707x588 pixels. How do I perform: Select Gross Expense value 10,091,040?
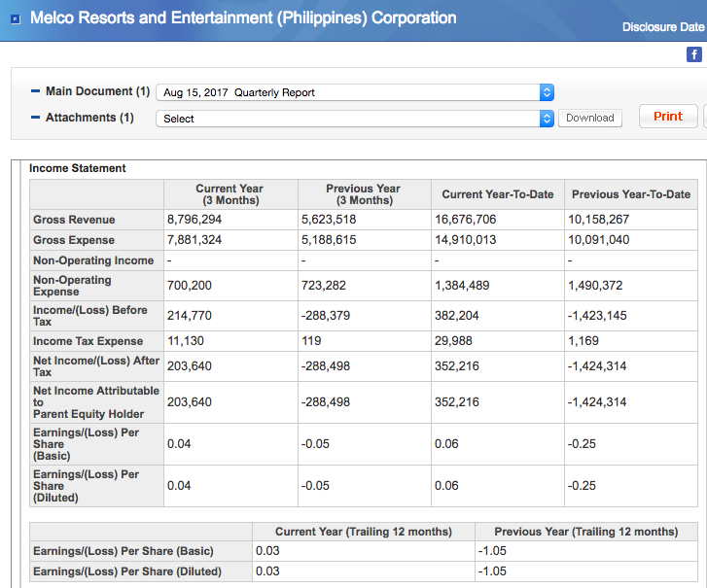598,240
